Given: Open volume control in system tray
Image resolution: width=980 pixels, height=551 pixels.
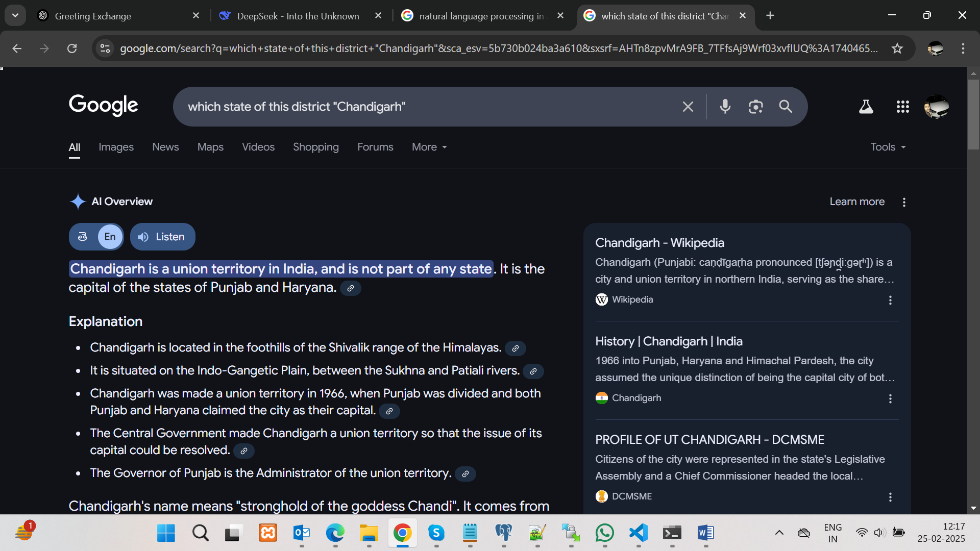Looking at the screenshot, I should 879,533.
